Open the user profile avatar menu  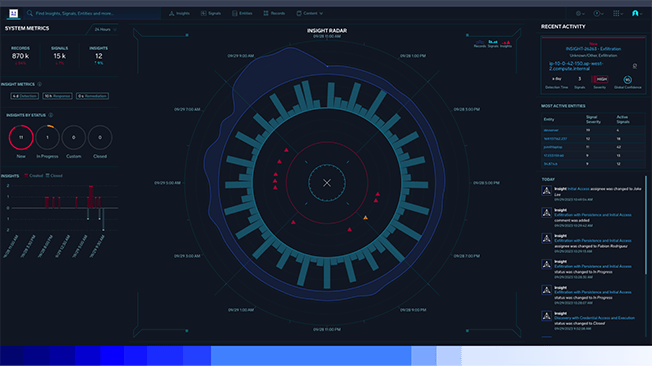coord(635,13)
